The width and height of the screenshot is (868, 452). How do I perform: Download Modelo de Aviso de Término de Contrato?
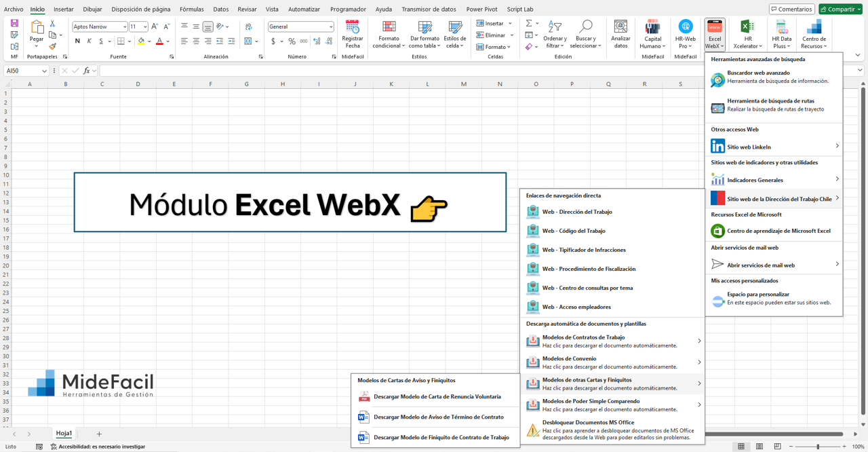tap(435, 417)
